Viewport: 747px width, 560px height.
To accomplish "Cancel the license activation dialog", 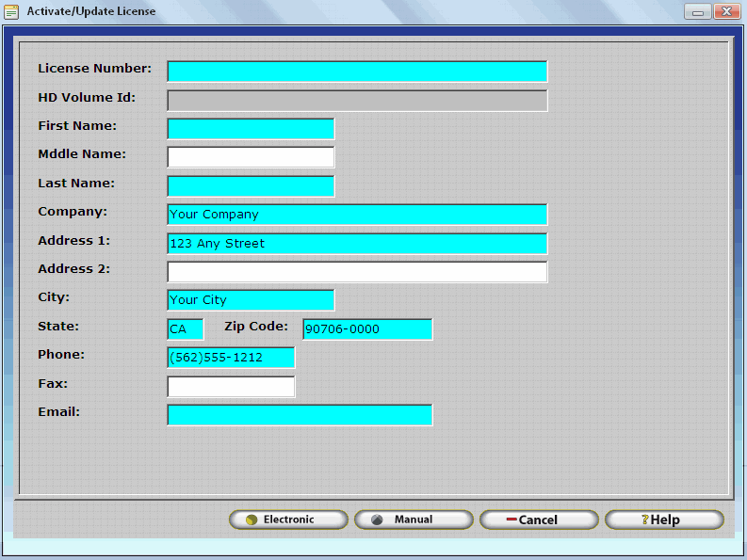I will 538,520.
